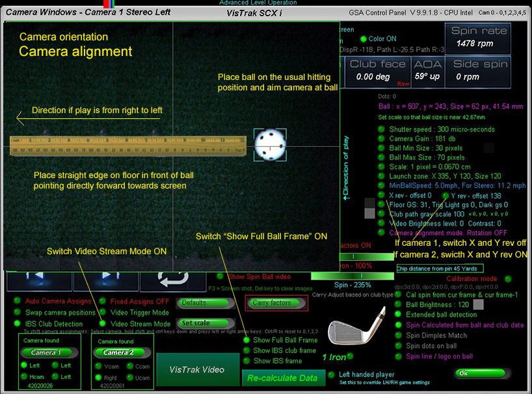This screenshot has width=532, height=394.
Task: Select Camera 1 Hcam radio
Action: [x=24, y=376]
